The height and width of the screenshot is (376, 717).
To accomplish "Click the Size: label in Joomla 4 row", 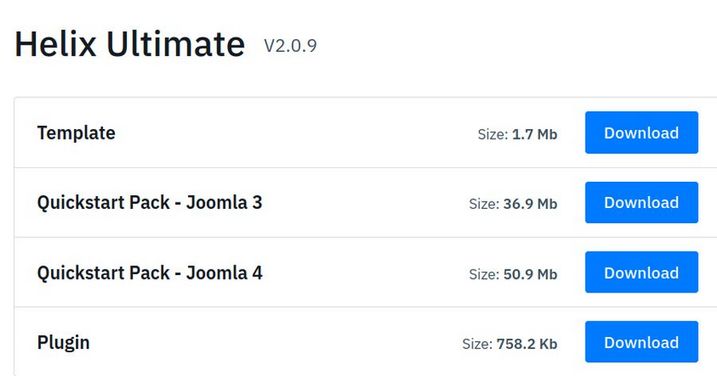I will tap(484, 274).
